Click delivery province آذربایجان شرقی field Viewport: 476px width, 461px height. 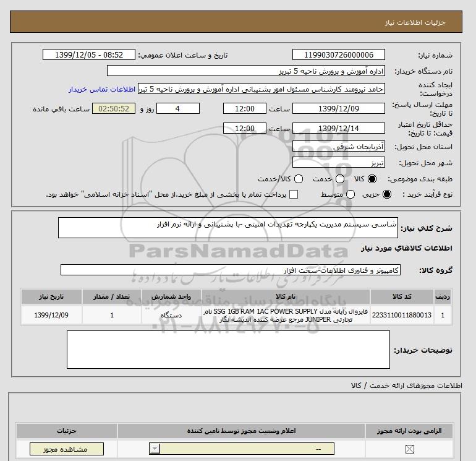tap(339, 147)
